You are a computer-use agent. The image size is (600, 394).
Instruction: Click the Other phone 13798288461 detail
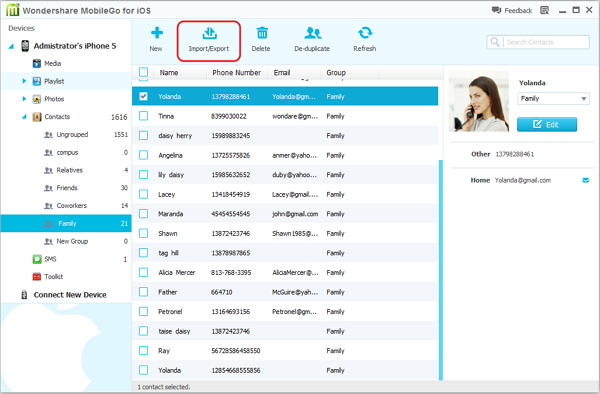tap(515, 154)
